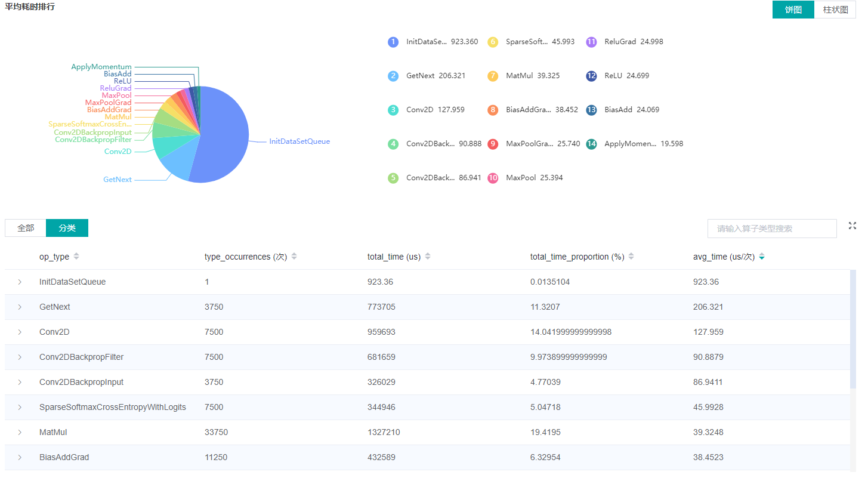The height and width of the screenshot is (478, 868).
Task: Click type_occurrences column sort arrows
Action: (294, 257)
